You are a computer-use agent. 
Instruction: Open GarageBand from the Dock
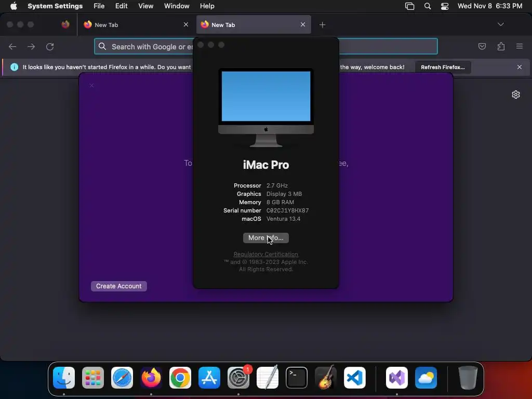325,378
